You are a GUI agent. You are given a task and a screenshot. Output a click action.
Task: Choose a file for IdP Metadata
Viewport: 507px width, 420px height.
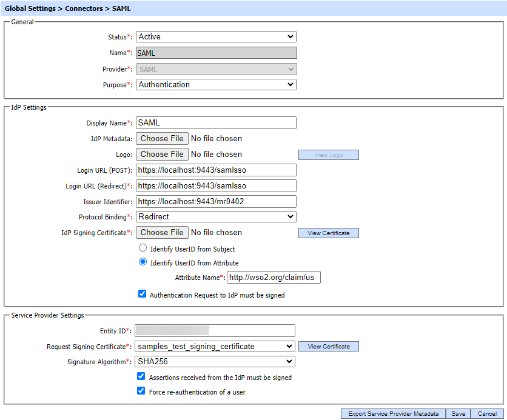[x=162, y=139]
